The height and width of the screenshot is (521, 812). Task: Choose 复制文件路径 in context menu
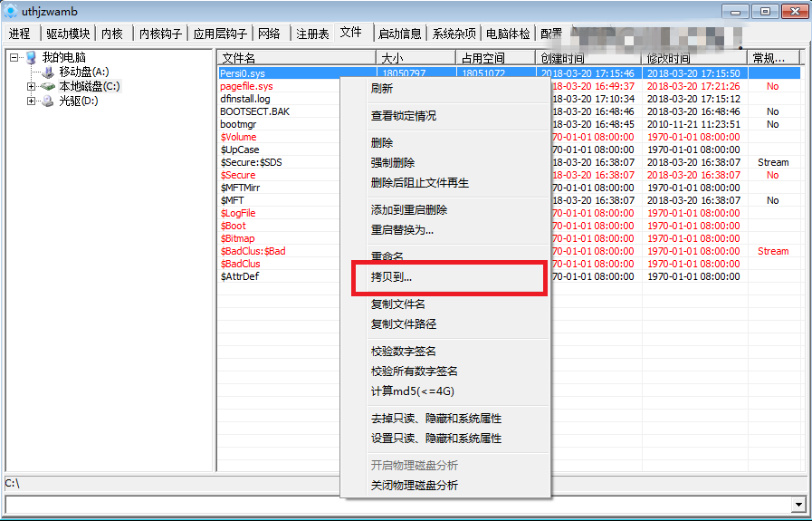[x=445, y=324]
